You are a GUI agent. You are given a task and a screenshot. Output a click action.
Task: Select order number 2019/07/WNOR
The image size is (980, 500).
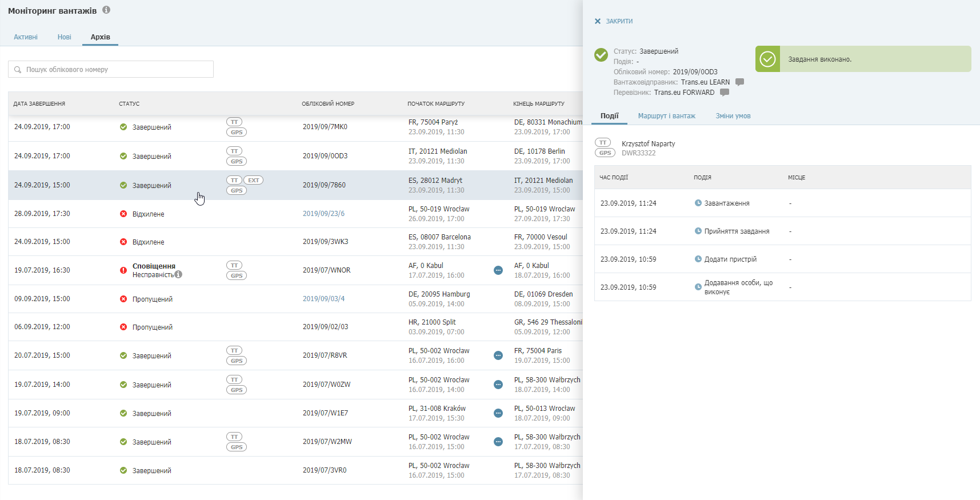[326, 270]
